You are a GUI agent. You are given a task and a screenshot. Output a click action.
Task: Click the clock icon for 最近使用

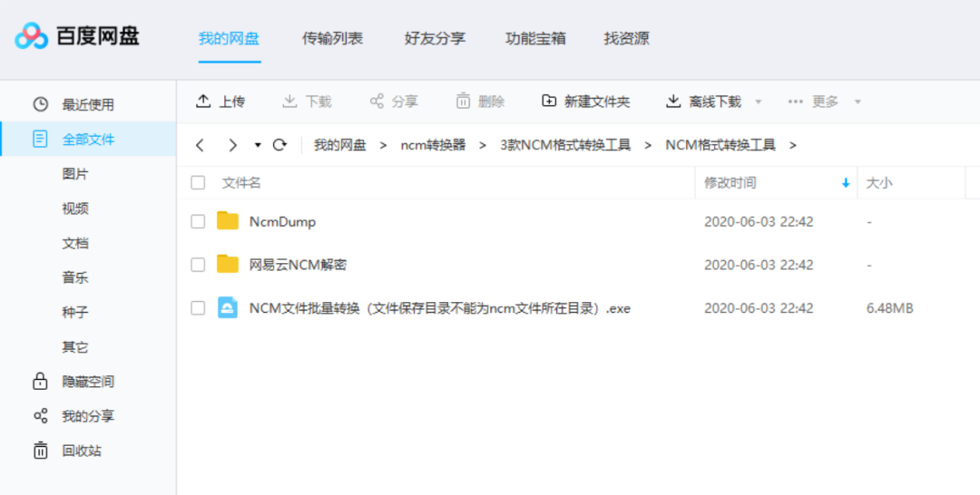(41, 104)
